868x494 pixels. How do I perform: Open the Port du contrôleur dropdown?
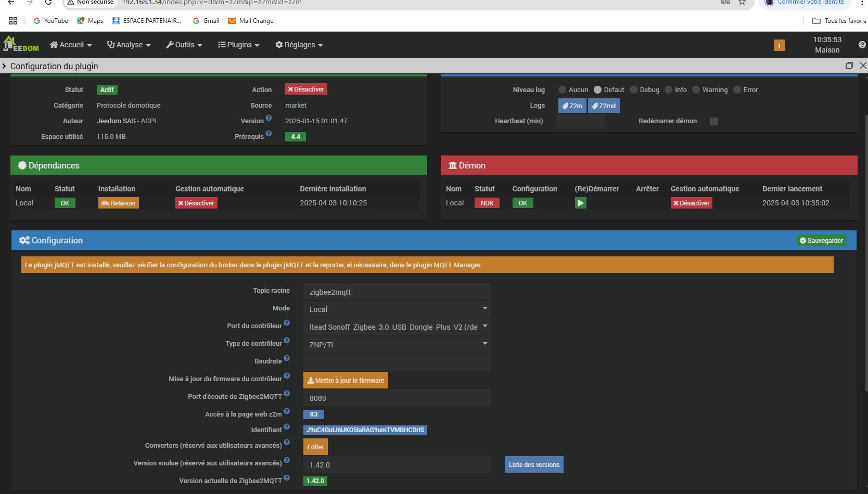397,327
